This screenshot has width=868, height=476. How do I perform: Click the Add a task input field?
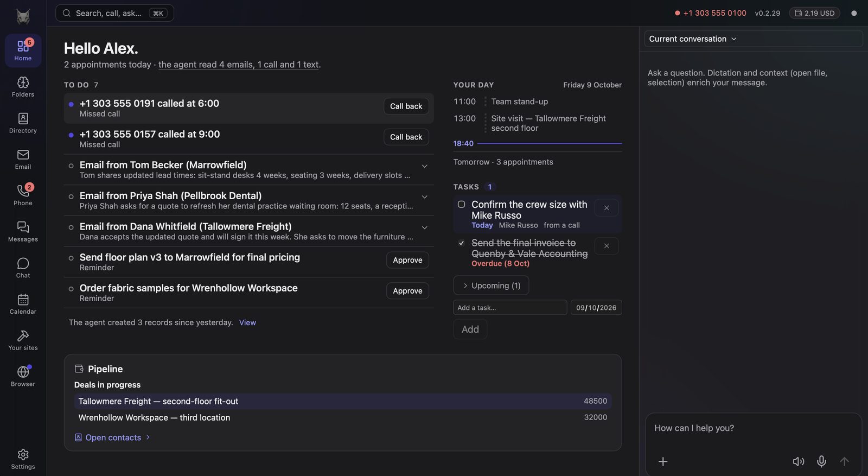click(x=510, y=308)
